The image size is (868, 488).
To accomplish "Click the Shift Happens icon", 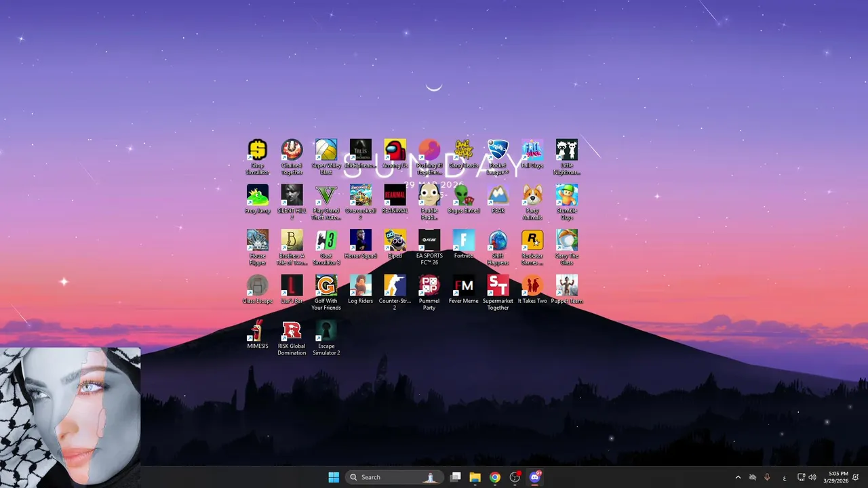I will click(498, 248).
